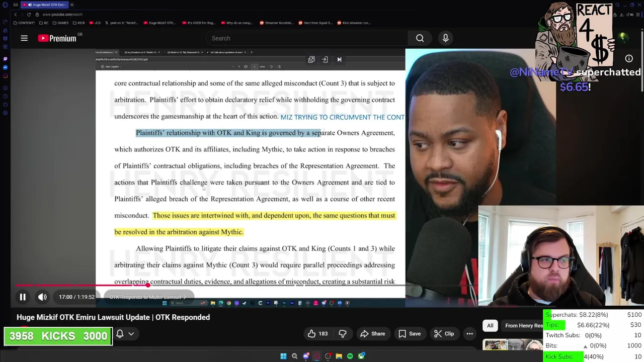This screenshot has width=644, height=362.
Task: Skip to the next video
Action: 339,59
